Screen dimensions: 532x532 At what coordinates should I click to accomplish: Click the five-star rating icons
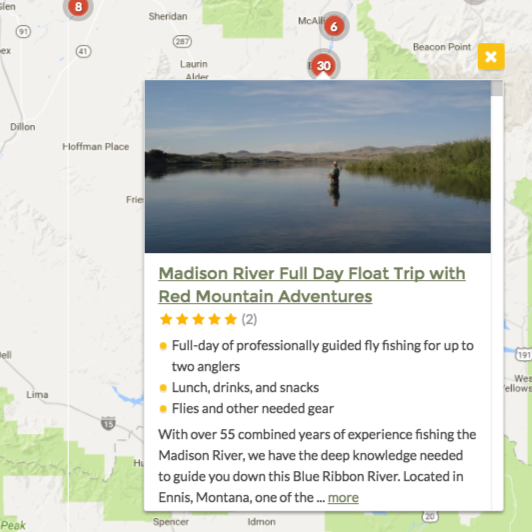click(x=198, y=319)
